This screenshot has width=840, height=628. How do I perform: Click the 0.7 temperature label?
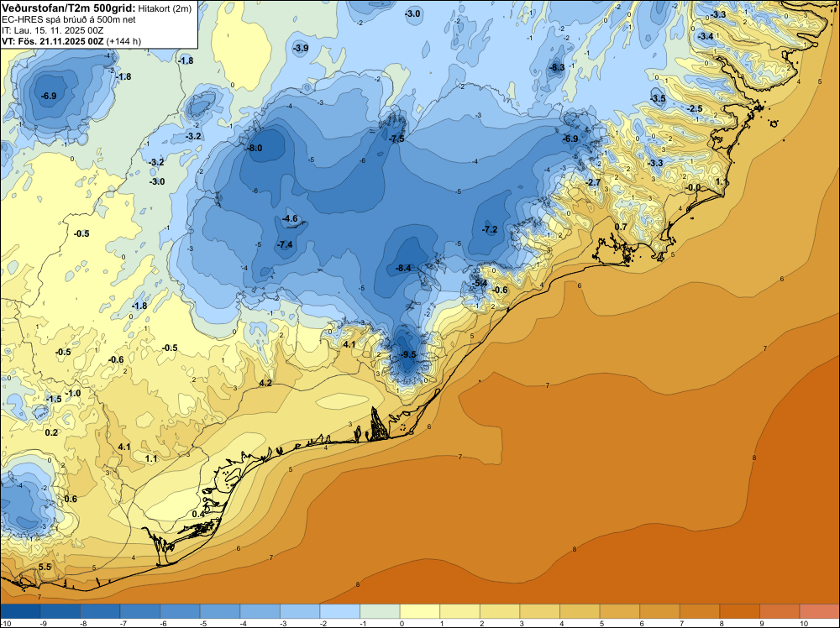(x=621, y=227)
